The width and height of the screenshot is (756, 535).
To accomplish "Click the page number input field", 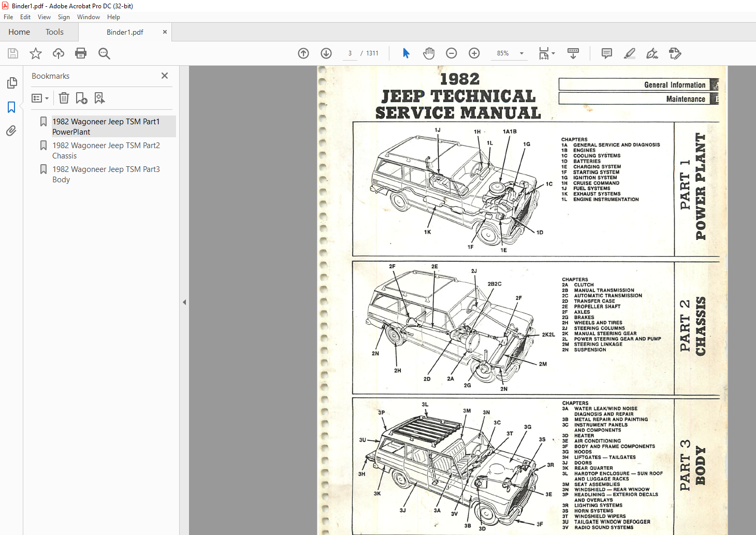I will 350,53.
